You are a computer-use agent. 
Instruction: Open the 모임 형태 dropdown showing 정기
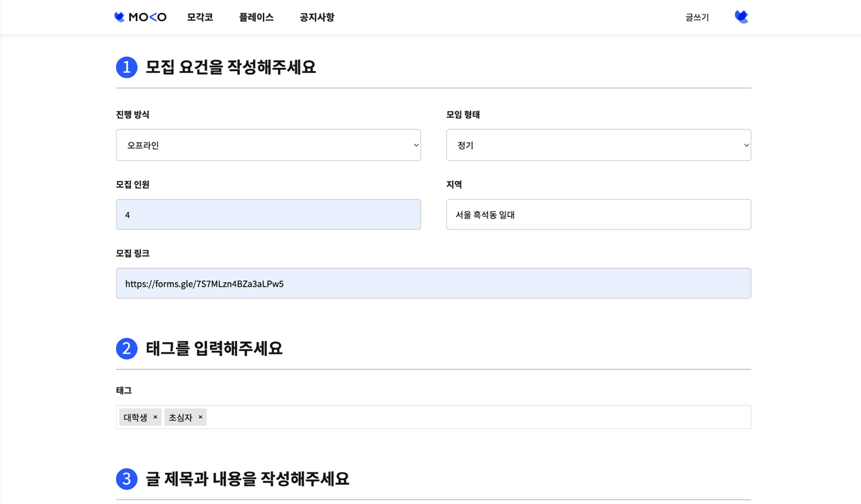coord(598,145)
